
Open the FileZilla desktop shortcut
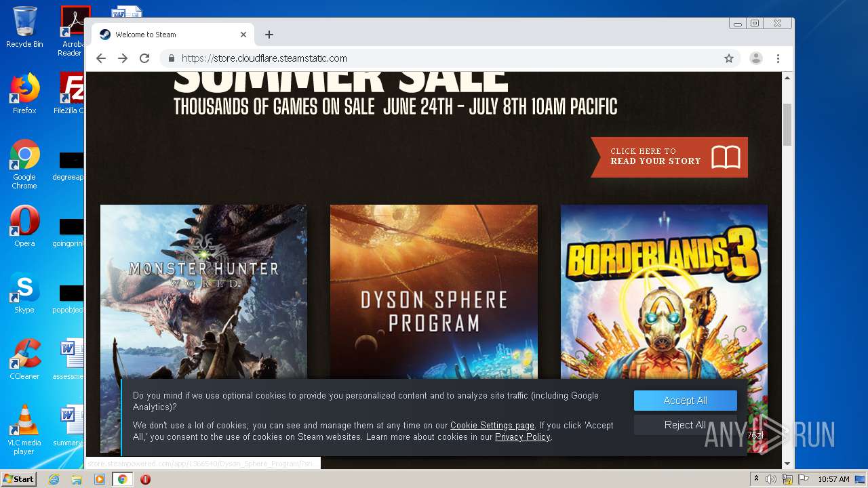point(71,93)
